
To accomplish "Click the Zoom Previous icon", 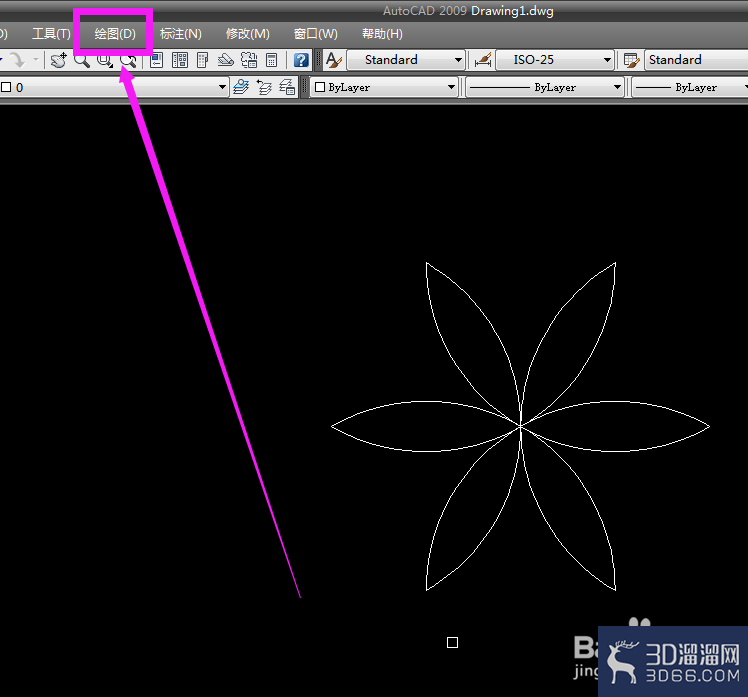I will 128,60.
